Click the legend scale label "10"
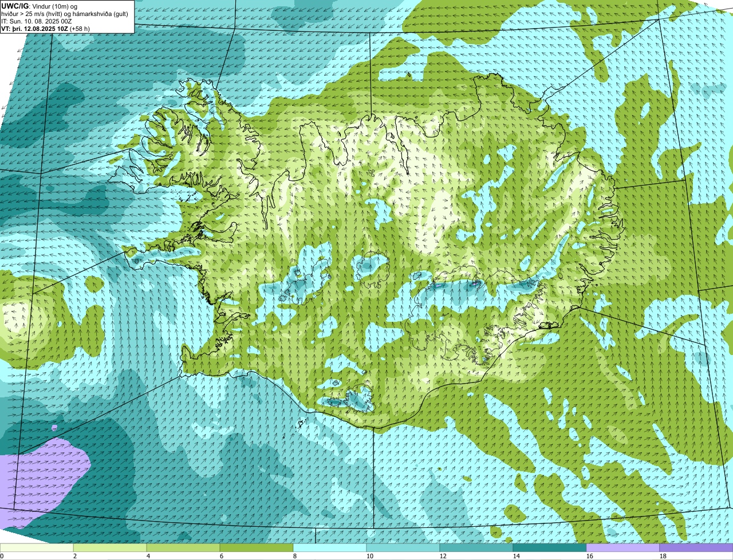Screen dimensions: 733x560 (370, 556)
